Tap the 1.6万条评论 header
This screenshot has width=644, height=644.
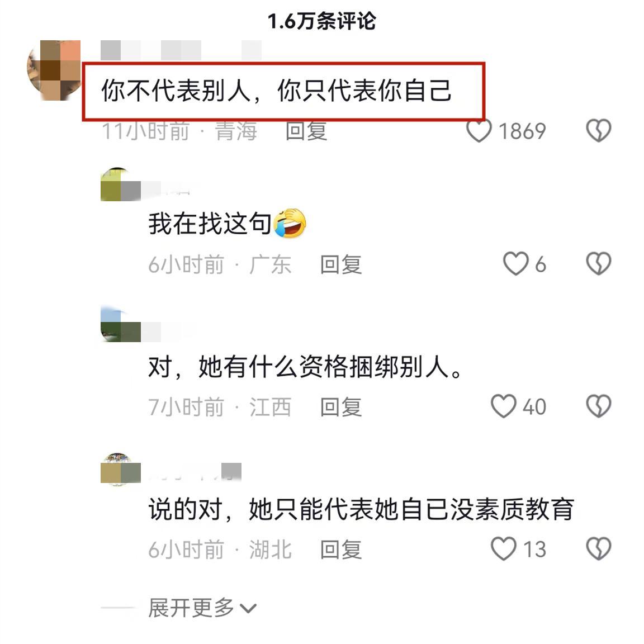tap(321, 21)
